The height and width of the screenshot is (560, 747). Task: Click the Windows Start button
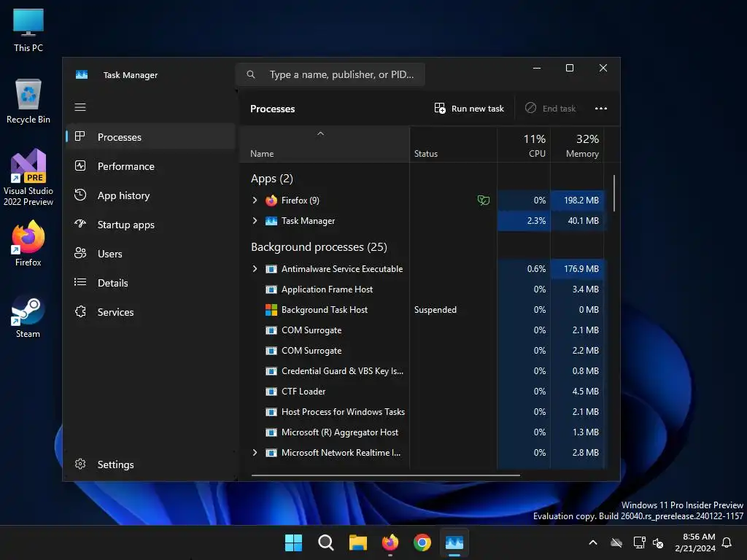[x=293, y=542]
